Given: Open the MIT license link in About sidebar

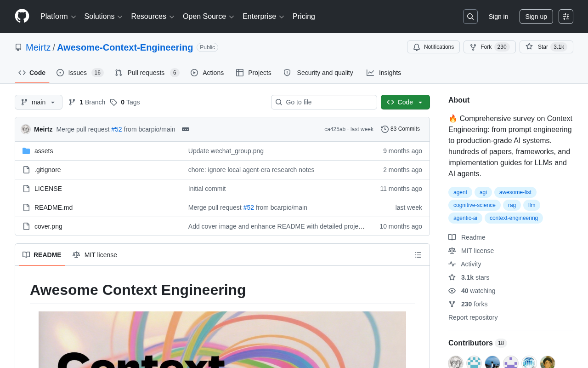Looking at the screenshot, I should [x=471, y=251].
